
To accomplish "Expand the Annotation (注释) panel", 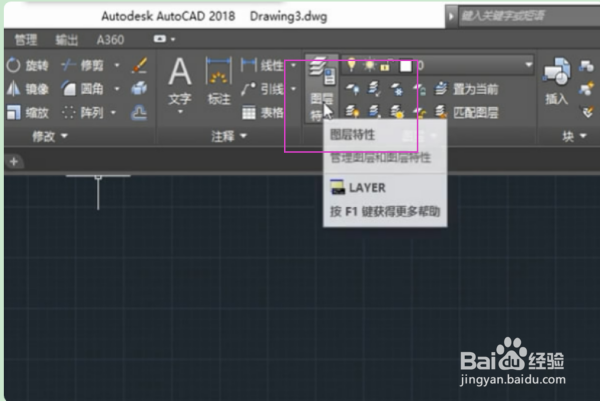I will pos(229,136).
